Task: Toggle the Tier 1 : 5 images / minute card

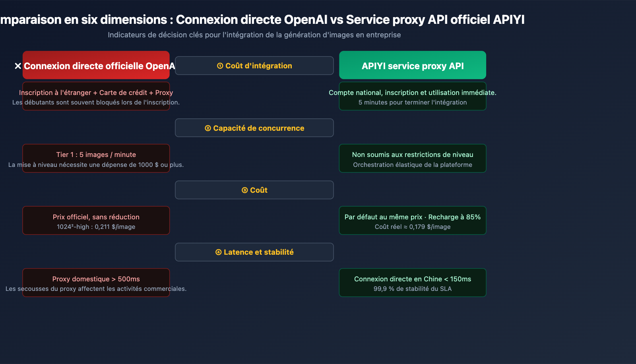Action: (x=96, y=158)
